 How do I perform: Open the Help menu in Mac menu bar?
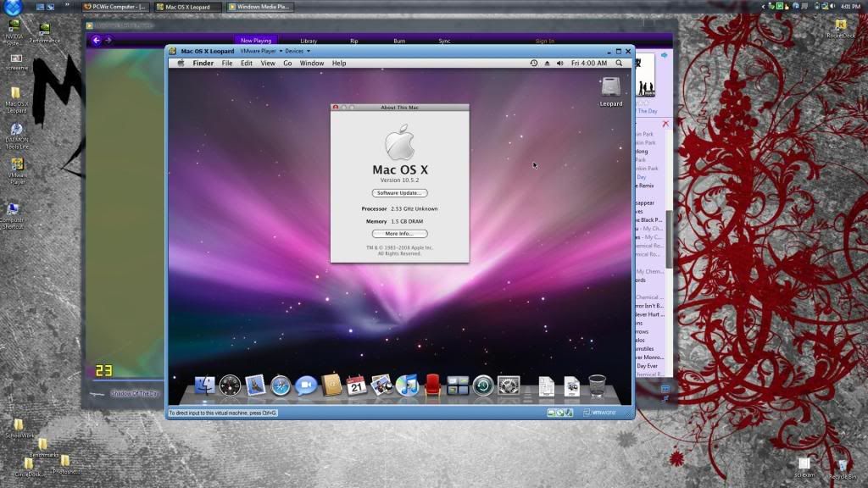point(339,63)
